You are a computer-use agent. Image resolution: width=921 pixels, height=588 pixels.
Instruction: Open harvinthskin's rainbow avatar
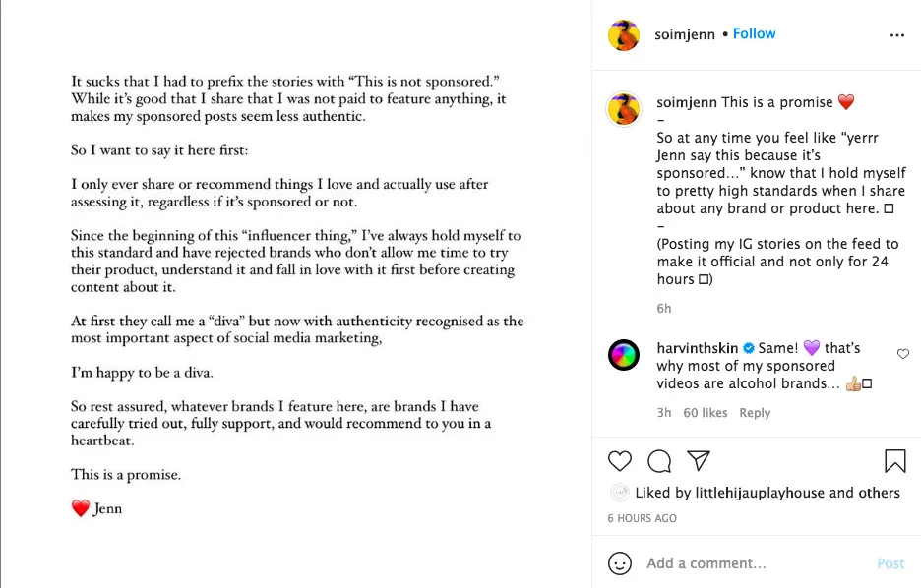[x=624, y=355]
